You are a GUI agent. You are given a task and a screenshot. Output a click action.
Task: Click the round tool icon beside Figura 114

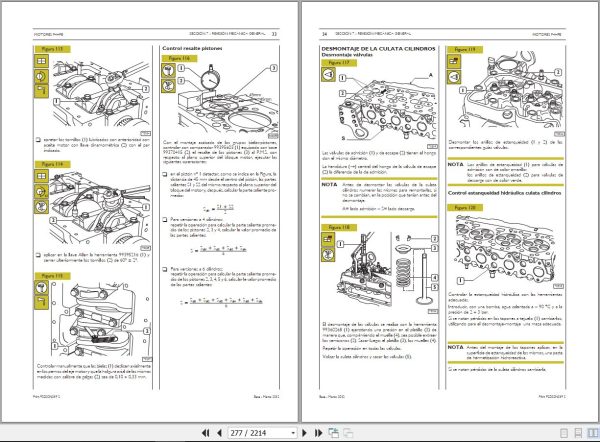pyautogui.click(x=41, y=206)
